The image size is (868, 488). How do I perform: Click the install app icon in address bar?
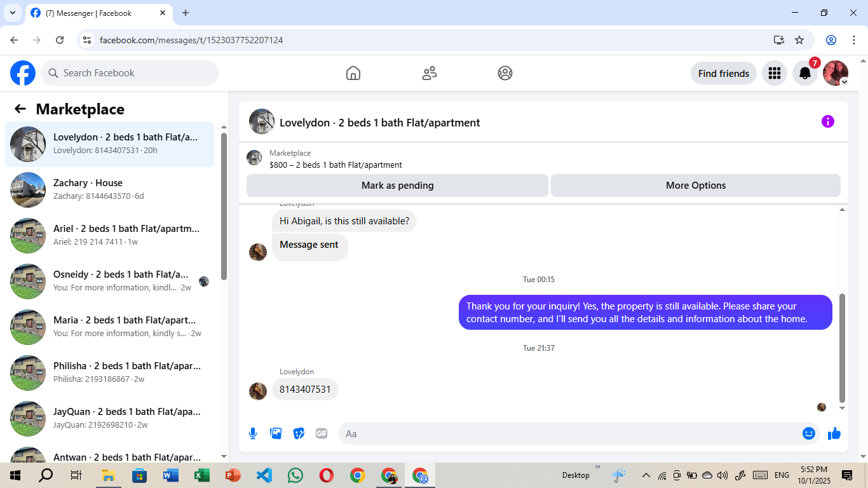(x=779, y=40)
